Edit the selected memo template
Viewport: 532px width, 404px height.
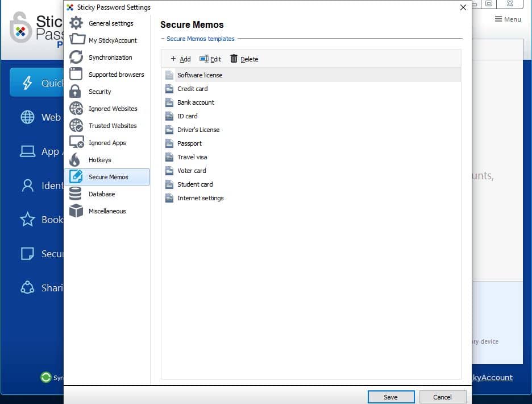click(x=210, y=59)
